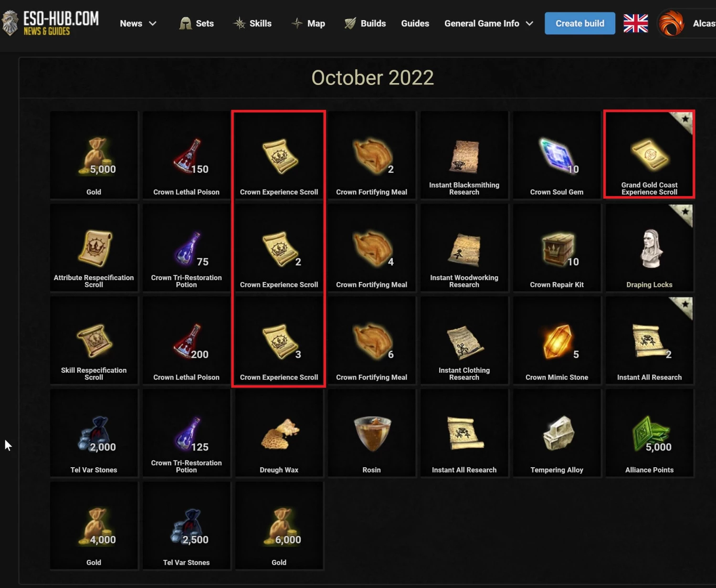Select the Grand Gold Coast Experience Scroll
The width and height of the screenshot is (716, 588).
click(649, 155)
